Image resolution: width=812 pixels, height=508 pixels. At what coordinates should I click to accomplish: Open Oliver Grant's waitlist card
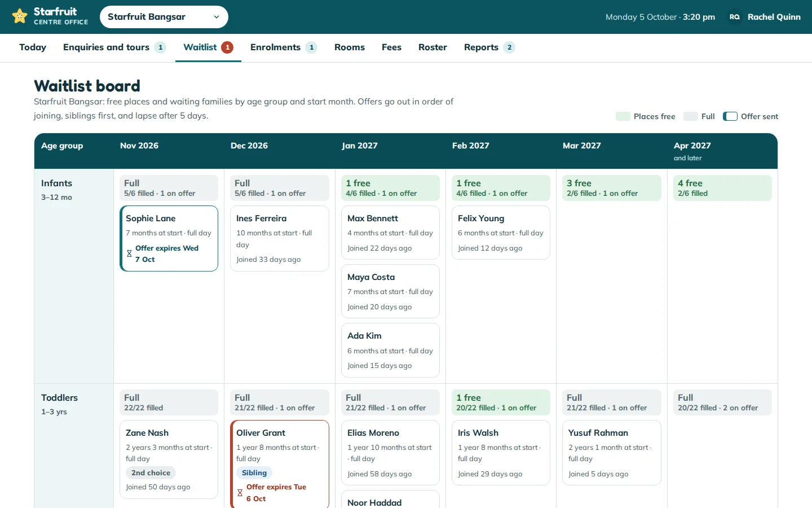pos(280,464)
